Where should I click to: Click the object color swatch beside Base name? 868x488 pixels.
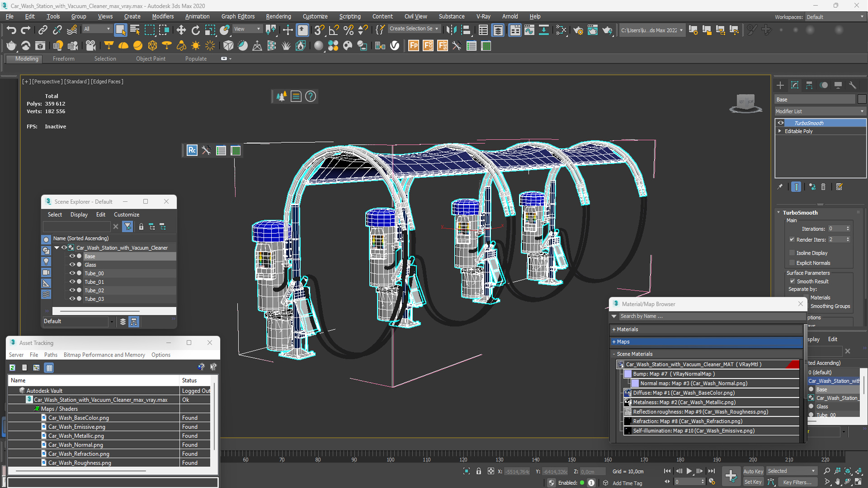click(x=862, y=99)
